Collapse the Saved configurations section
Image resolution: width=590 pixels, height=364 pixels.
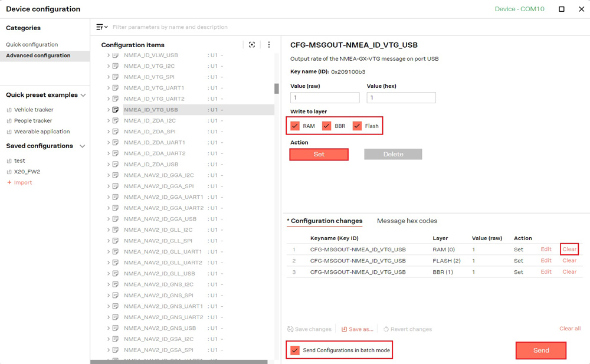83,146
